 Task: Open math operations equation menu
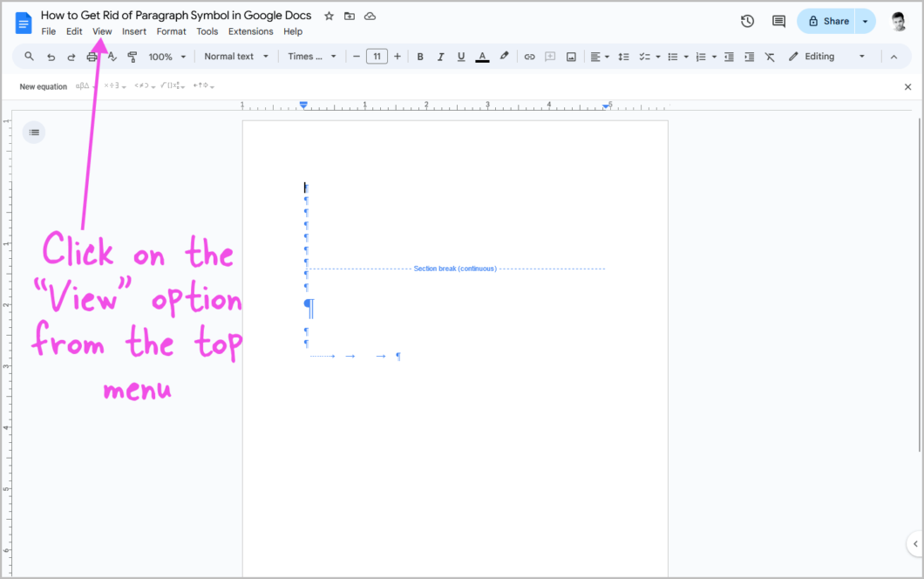(173, 86)
